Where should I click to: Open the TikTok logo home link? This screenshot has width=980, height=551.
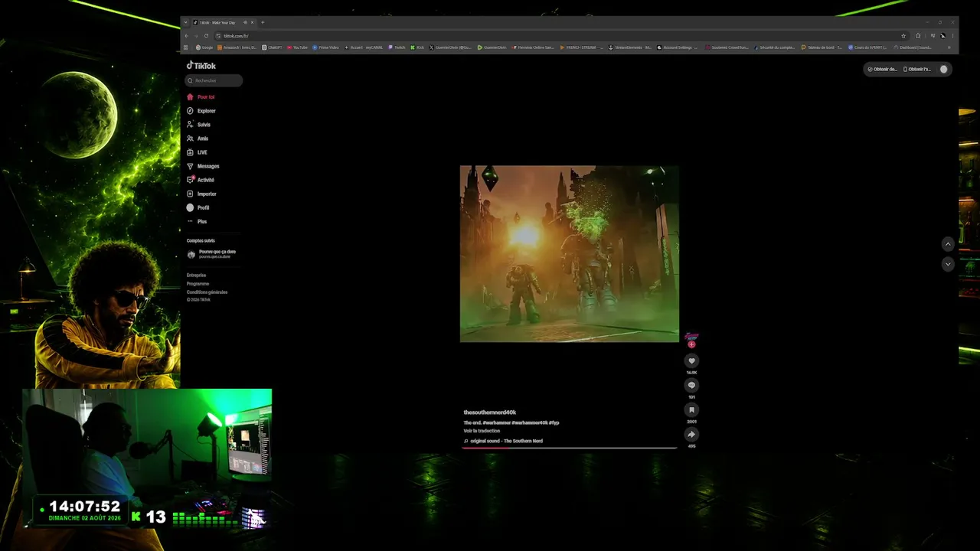201,66
